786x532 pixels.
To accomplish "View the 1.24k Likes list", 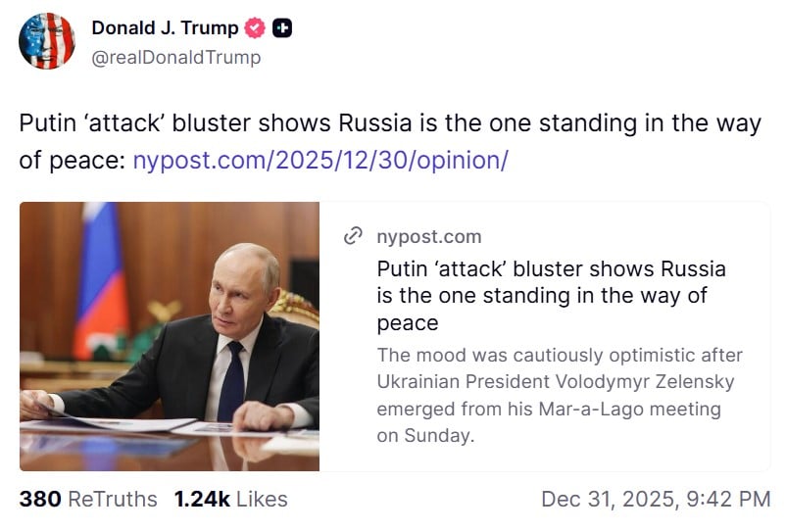I will 231,499.
